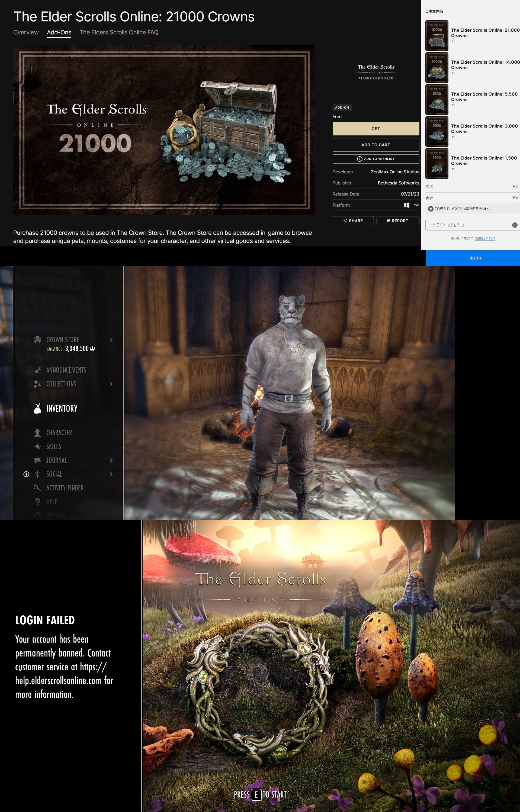Click the Crown Store coin icon
Image resolution: width=520 pixels, height=812 pixels.
[37, 340]
